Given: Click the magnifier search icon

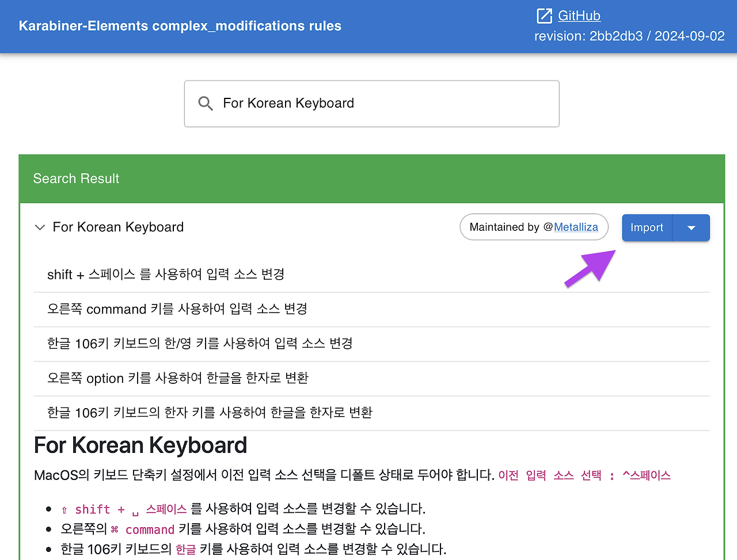Looking at the screenshot, I should 206,104.
